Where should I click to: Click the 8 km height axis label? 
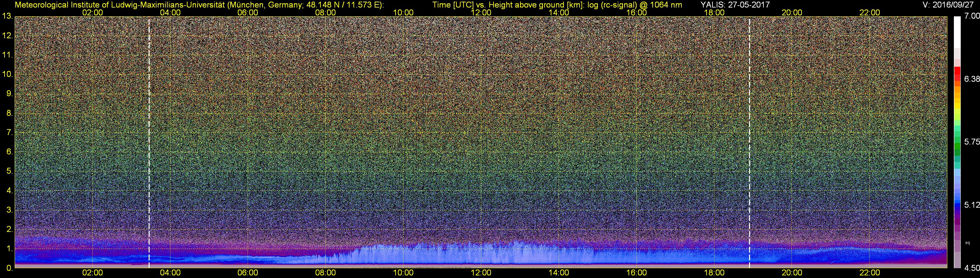9,113
